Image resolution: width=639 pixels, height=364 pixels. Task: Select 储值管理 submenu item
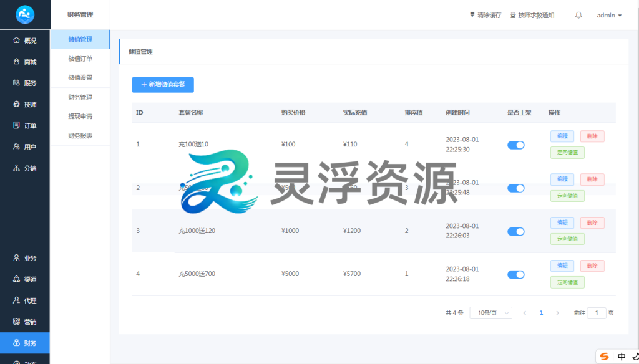[80, 39]
